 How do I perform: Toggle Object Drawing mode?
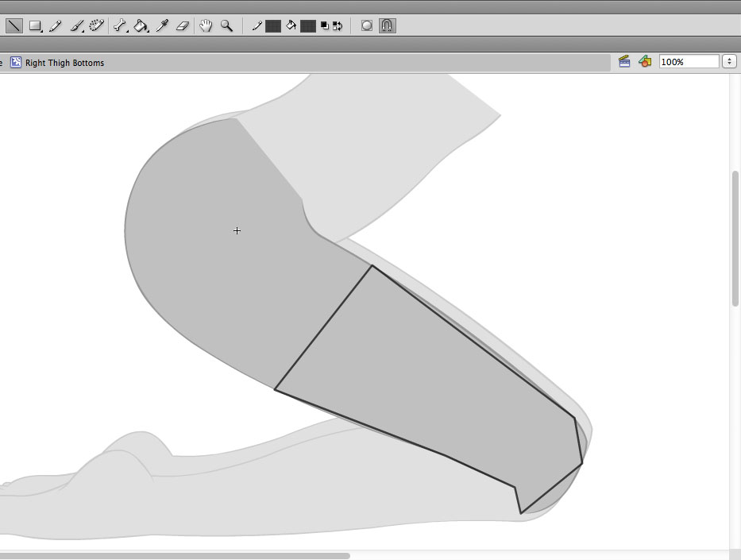[x=367, y=25]
